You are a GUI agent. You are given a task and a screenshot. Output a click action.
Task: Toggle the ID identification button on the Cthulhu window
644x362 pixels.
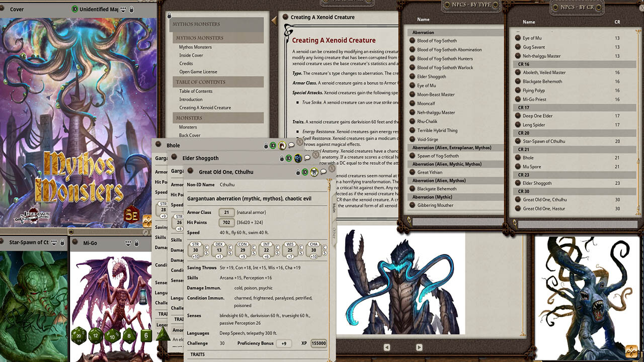(x=305, y=172)
